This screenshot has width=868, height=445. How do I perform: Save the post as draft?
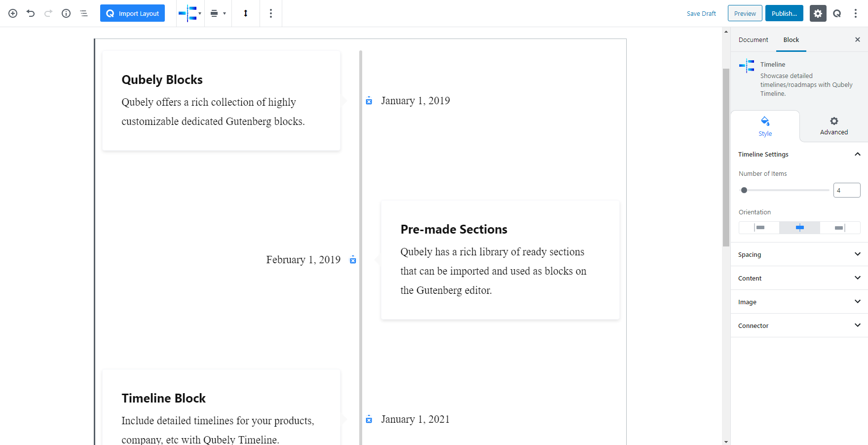tap(701, 13)
